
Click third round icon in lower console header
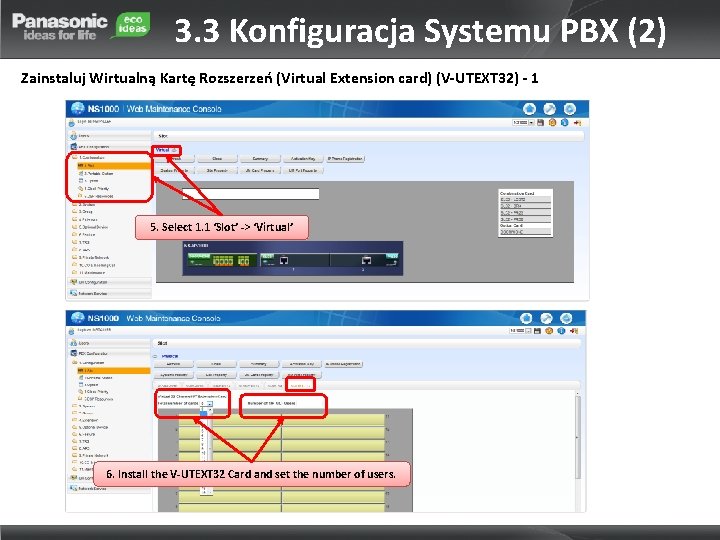566,318
